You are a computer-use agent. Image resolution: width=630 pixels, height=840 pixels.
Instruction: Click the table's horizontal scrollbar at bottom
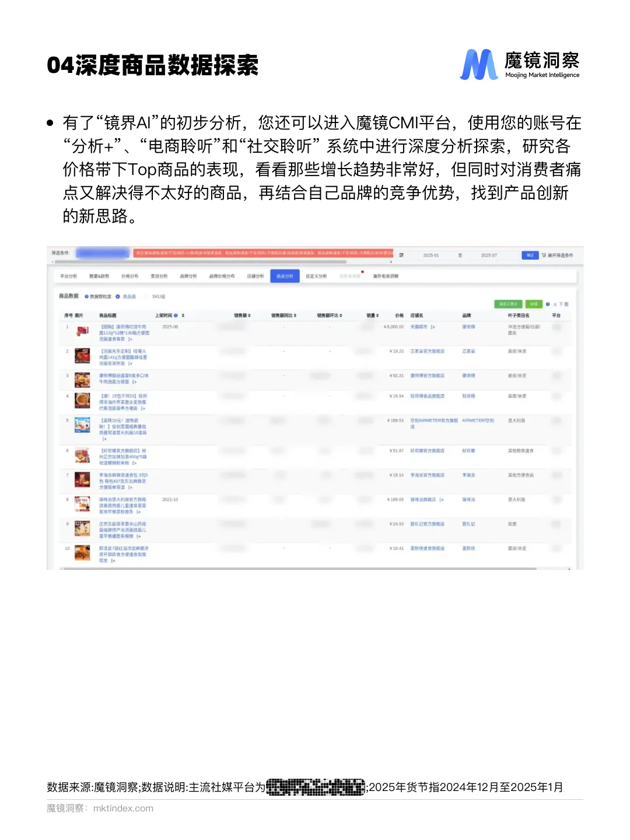(x=300, y=568)
